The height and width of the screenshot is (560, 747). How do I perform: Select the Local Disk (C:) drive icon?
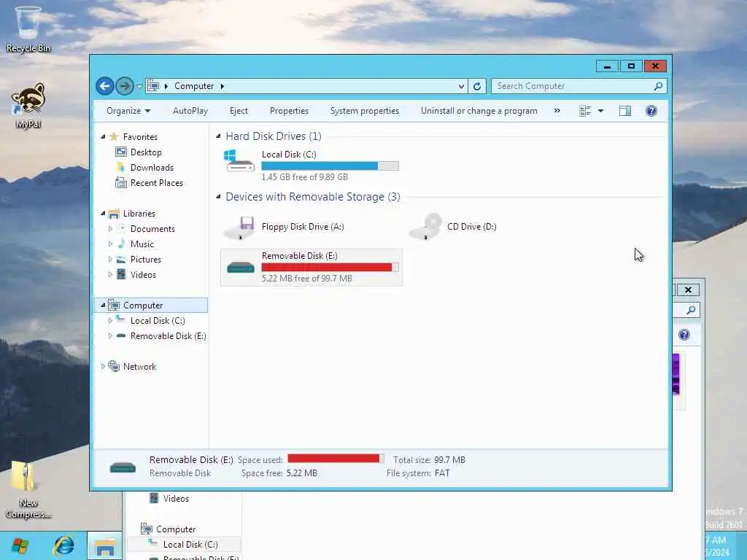click(x=239, y=160)
